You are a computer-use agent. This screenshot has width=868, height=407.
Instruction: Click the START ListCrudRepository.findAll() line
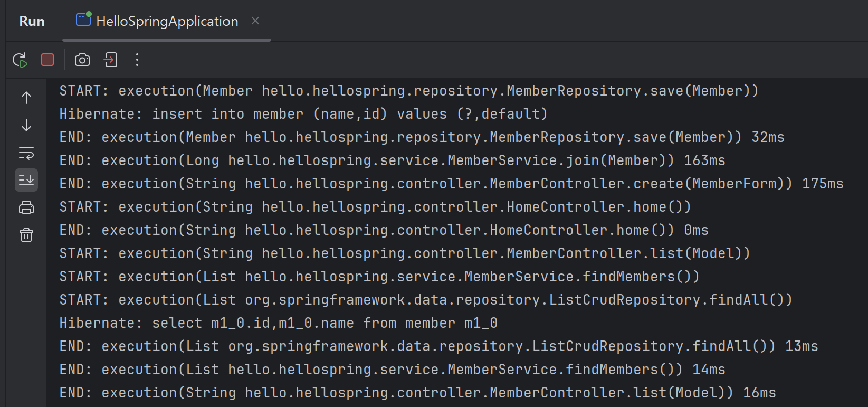tap(426, 300)
